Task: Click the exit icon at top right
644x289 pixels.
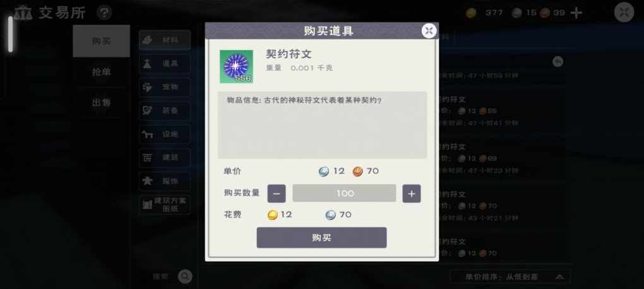Action: tap(624, 12)
